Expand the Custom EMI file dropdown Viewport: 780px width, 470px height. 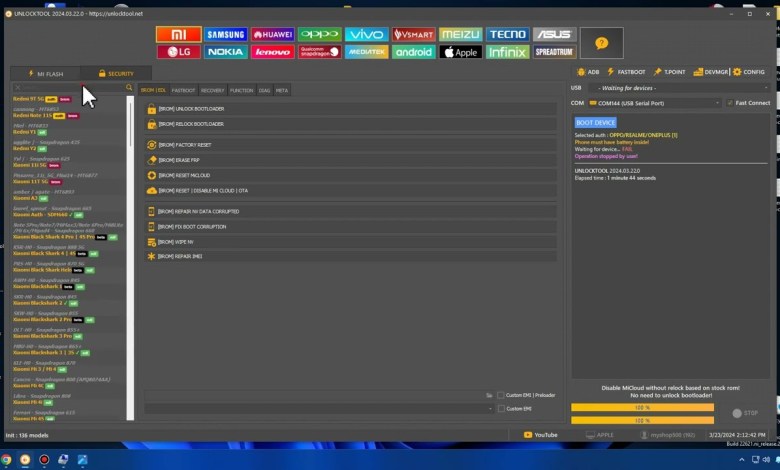(490, 408)
